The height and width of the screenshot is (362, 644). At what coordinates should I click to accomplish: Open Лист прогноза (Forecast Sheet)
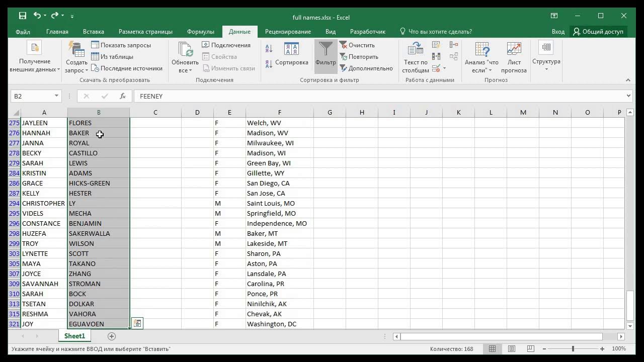(514, 56)
